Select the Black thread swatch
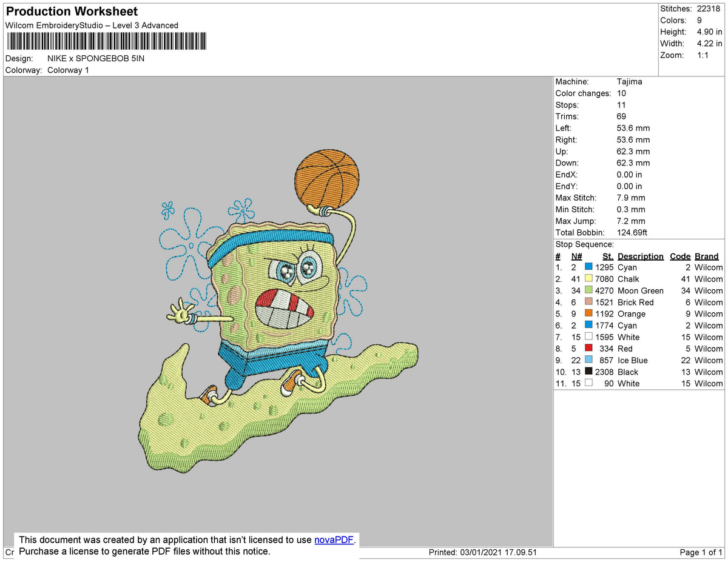 (x=588, y=372)
